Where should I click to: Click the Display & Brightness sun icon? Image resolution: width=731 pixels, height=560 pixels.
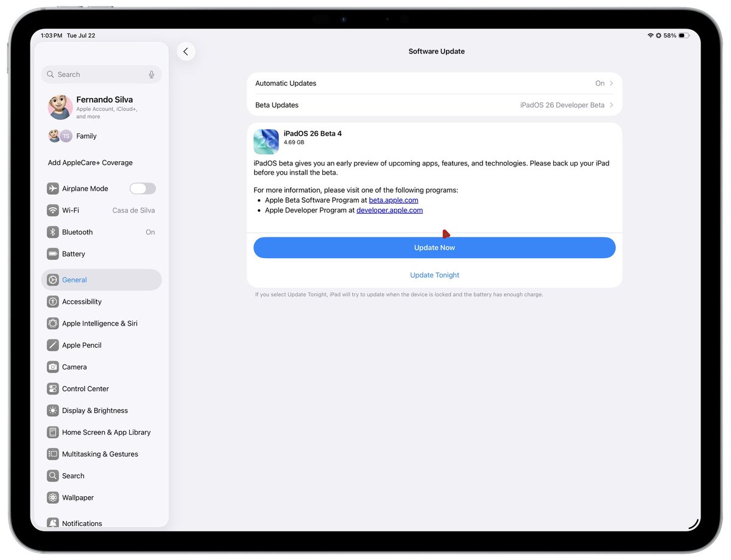tap(53, 411)
